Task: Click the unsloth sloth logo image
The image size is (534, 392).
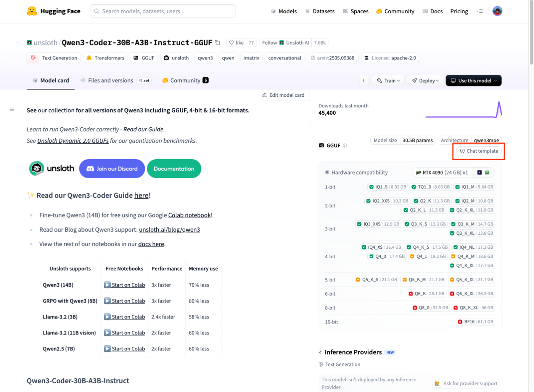Action: (x=52, y=168)
